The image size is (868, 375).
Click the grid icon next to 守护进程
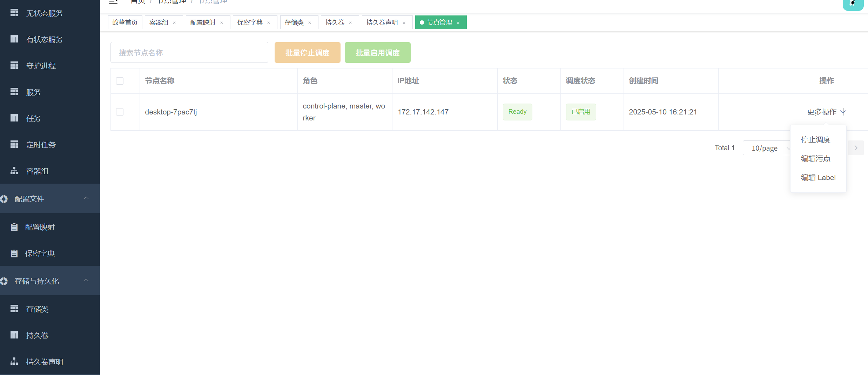tap(14, 65)
